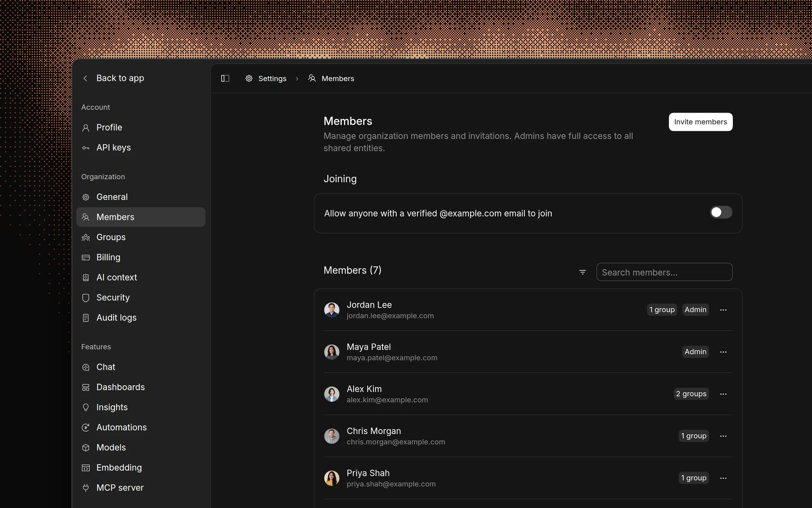Screen dimensions: 812x508
Task: Click Jordan Lee's avatar
Action: pyautogui.click(x=332, y=310)
